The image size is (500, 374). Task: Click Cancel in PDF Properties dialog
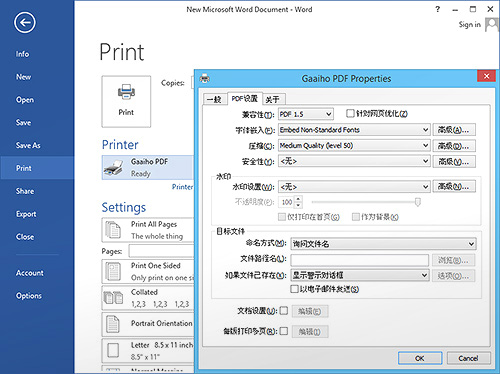468,358
